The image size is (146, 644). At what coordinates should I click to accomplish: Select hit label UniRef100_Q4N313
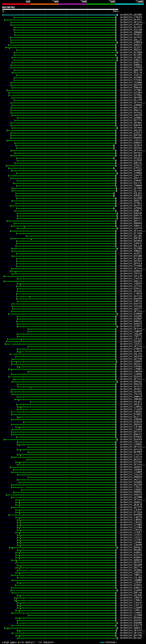point(131,628)
